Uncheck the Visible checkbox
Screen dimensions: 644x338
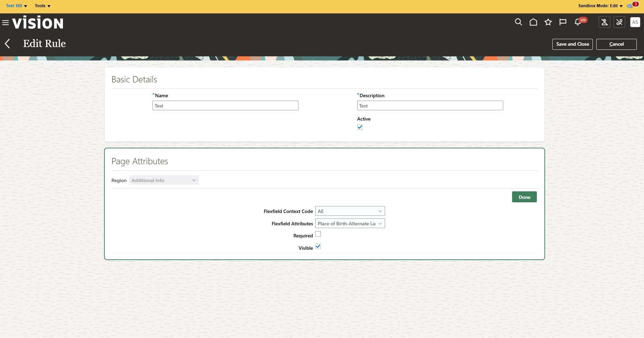(318, 247)
